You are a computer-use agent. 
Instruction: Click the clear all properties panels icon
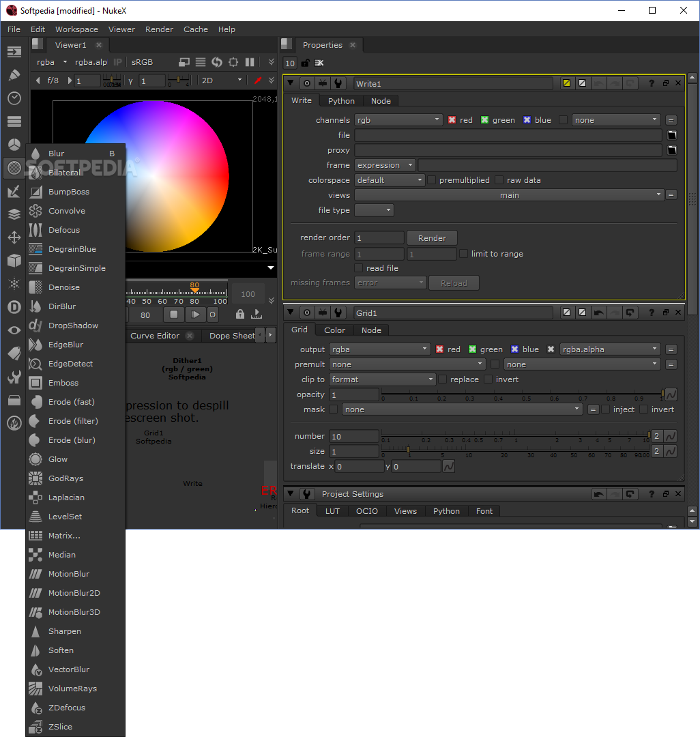pyautogui.click(x=319, y=63)
